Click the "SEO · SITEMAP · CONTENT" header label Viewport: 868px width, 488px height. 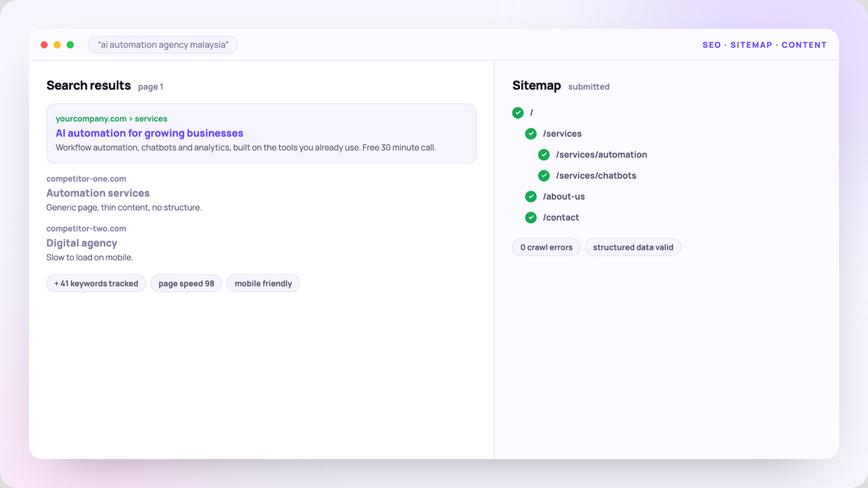click(764, 45)
